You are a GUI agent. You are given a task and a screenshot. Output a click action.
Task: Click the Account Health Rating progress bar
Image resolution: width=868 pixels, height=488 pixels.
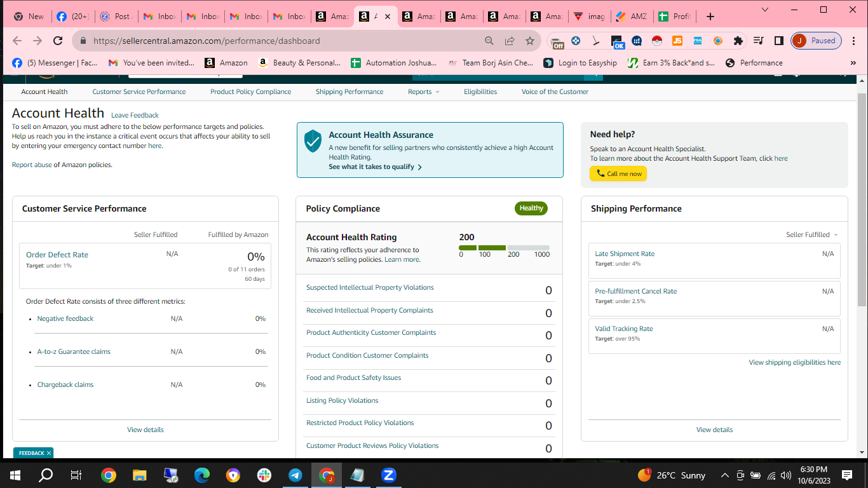pos(504,248)
